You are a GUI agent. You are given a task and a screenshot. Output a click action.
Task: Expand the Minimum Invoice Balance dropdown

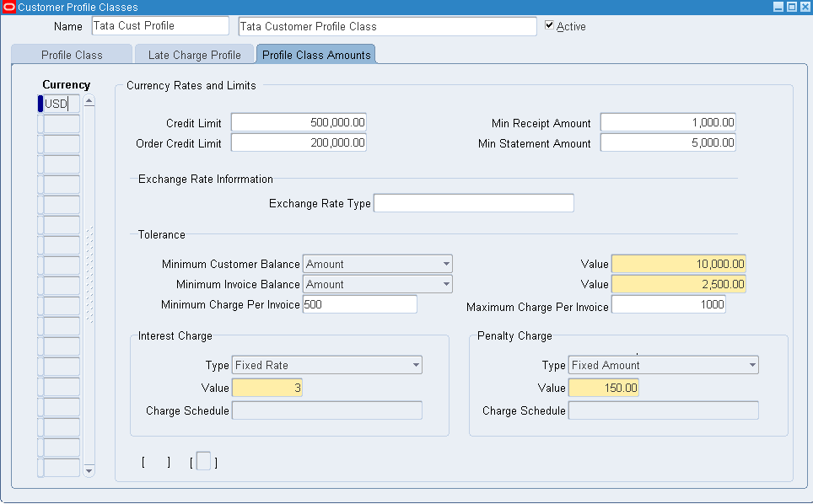[x=445, y=284]
